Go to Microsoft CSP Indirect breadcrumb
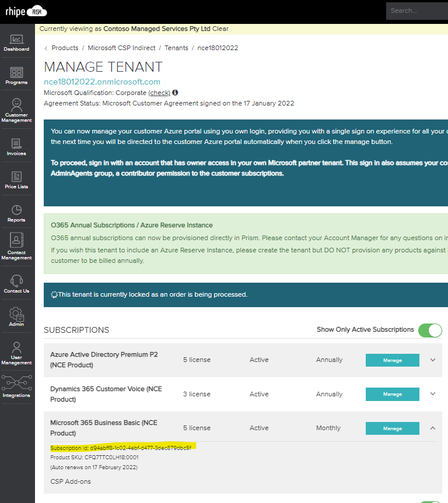The width and height of the screenshot is (448, 503). (121, 48)
